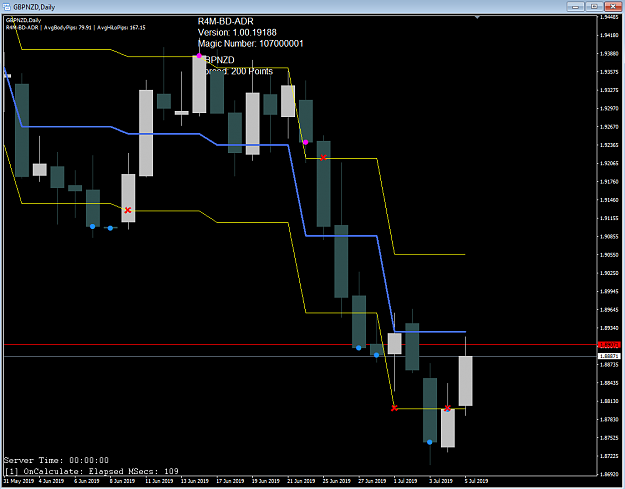The width and height of the screenshot is (625, 489).
Task: Select the tall white candle on 11 Jun
Action: click(x=146, y=133)
